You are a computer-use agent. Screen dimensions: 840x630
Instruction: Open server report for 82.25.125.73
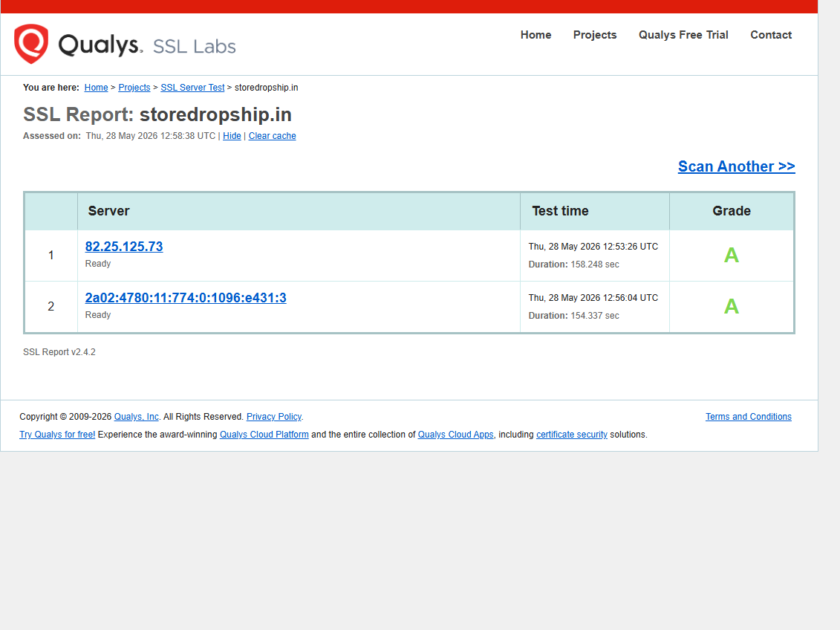click(x=124, y=247)
